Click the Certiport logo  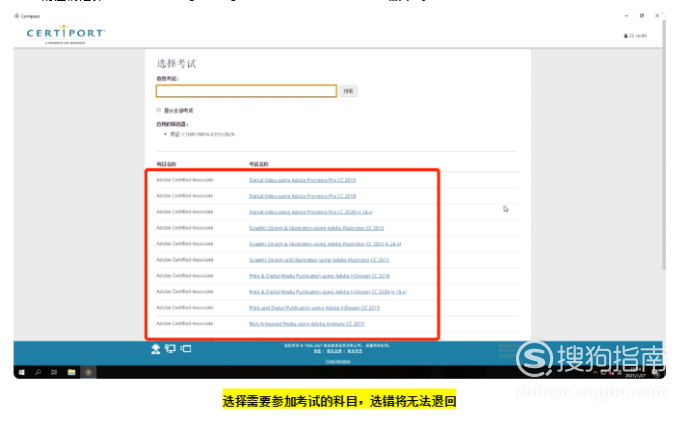tap(66, 34)
